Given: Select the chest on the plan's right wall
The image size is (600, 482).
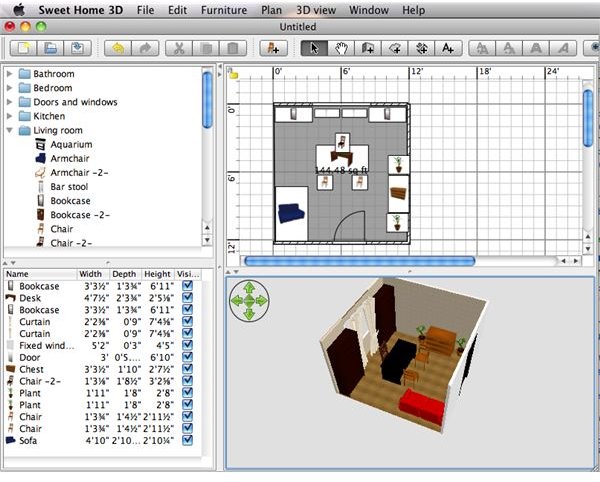Looking at the screenshot, I should coord(399,194).
